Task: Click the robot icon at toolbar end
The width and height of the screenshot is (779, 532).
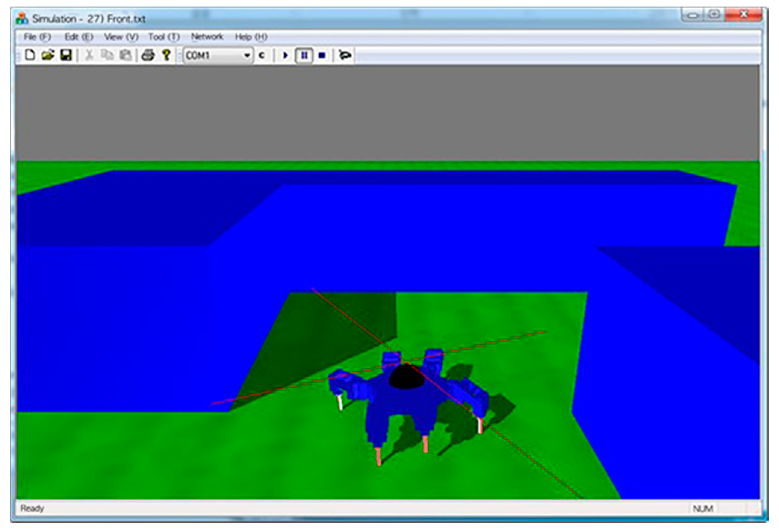Action: (x=345, y=55)
